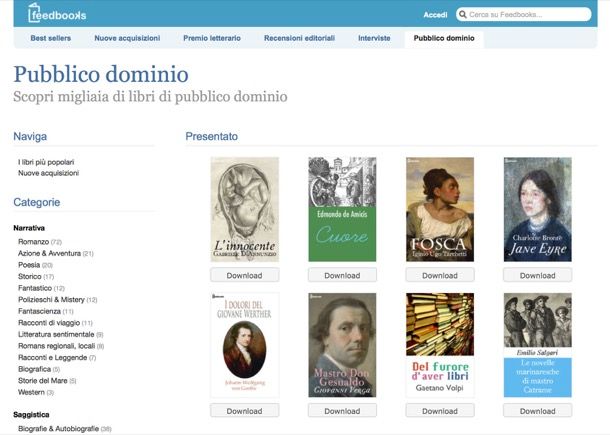Image resolution: width=610 pixels, height=435 pixels.
Task: Browse Azione & Avventura category
Action: tap(49, 253)
